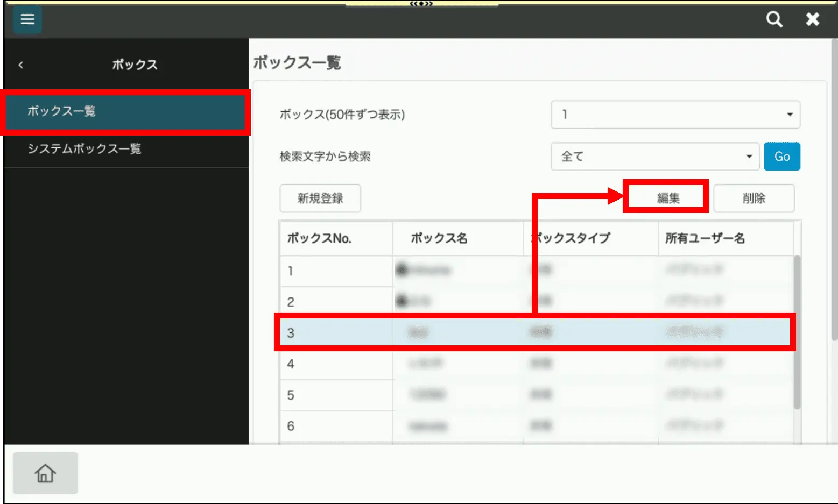Select box row number 5

click(x=536, y=395)
